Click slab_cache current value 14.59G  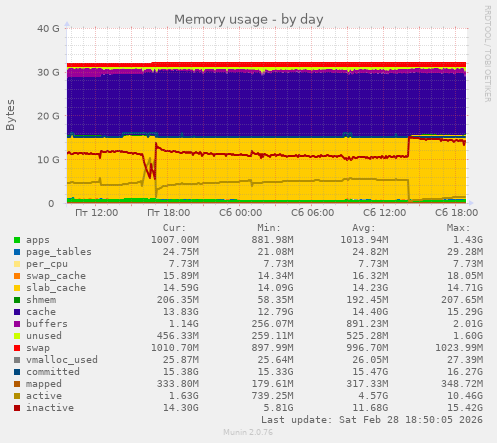pyautogui.click(x=181, y=288)
